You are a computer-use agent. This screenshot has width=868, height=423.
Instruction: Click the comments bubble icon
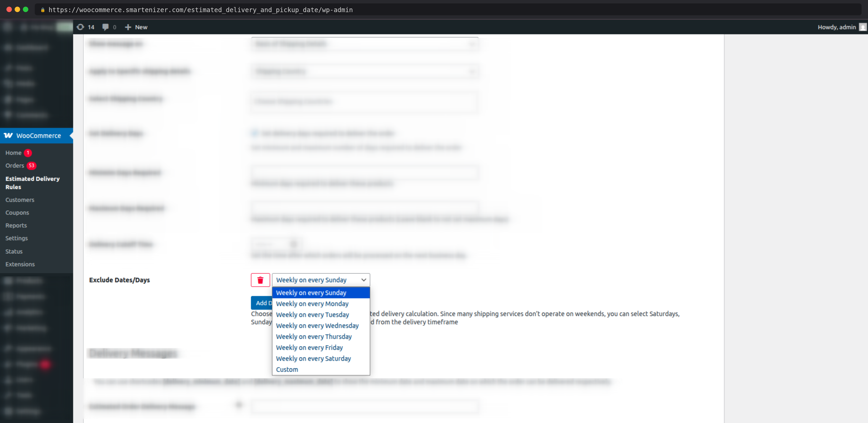[105, 27]
